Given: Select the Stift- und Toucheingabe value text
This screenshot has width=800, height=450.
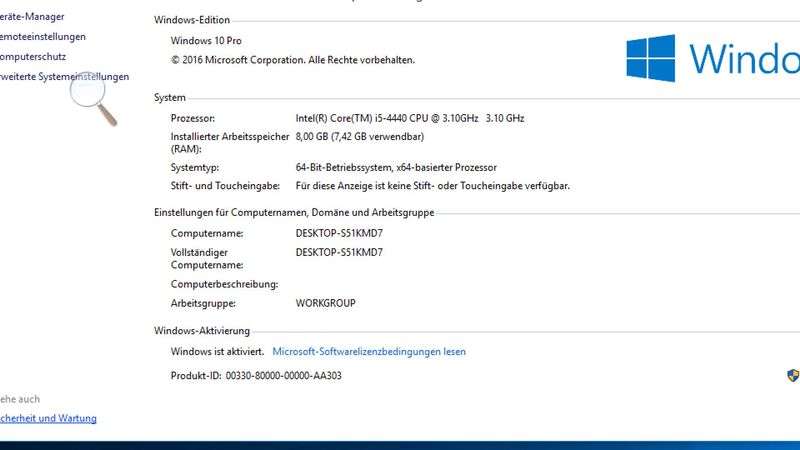Looking at the screenshot, I should tap(433, 186).
